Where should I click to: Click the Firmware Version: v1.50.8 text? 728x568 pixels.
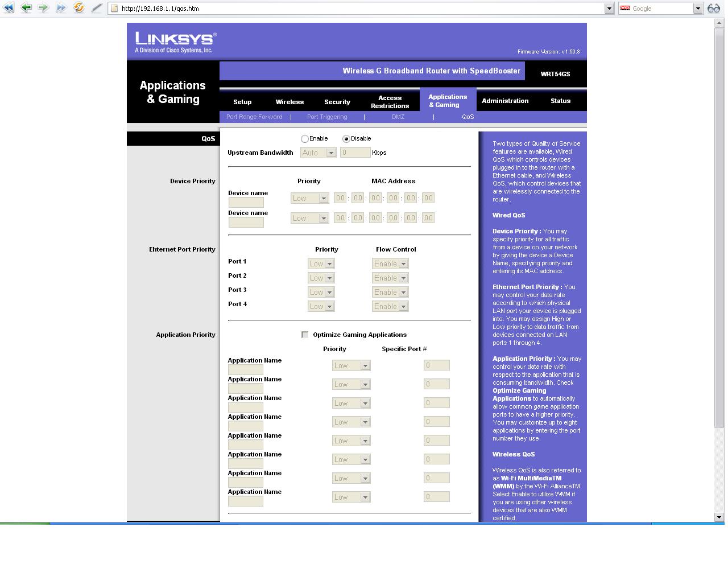click(548, 52)
